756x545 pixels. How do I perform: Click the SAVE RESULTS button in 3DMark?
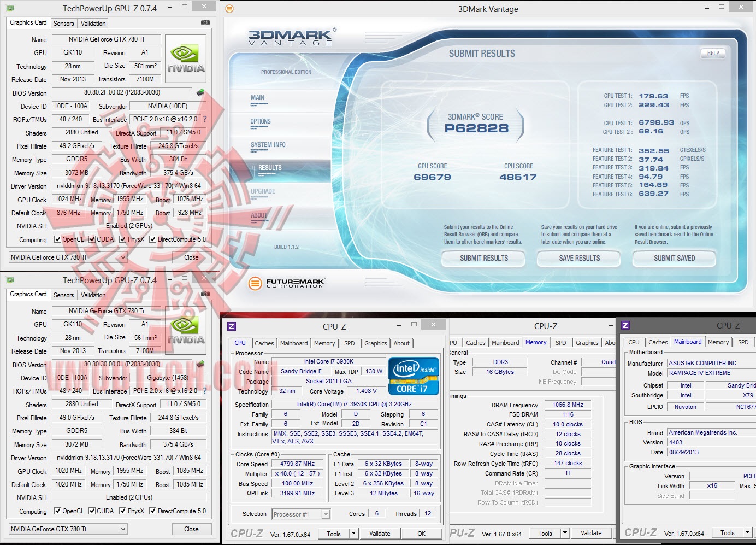pos(580,259)
